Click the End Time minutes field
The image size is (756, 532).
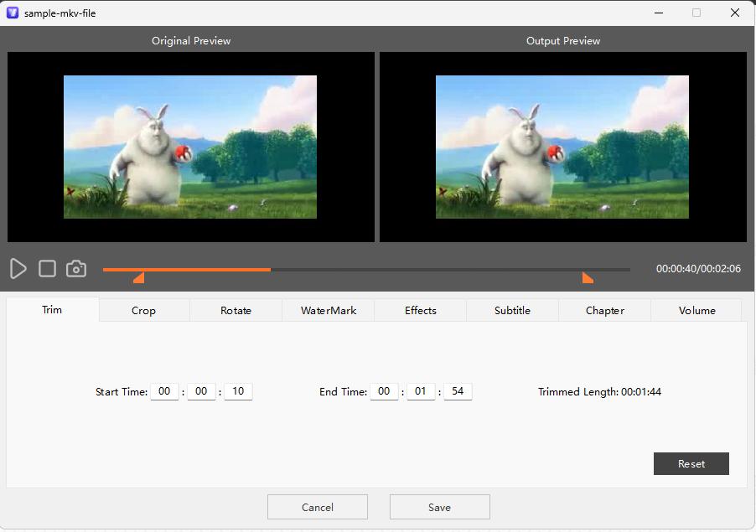(421, 391)
